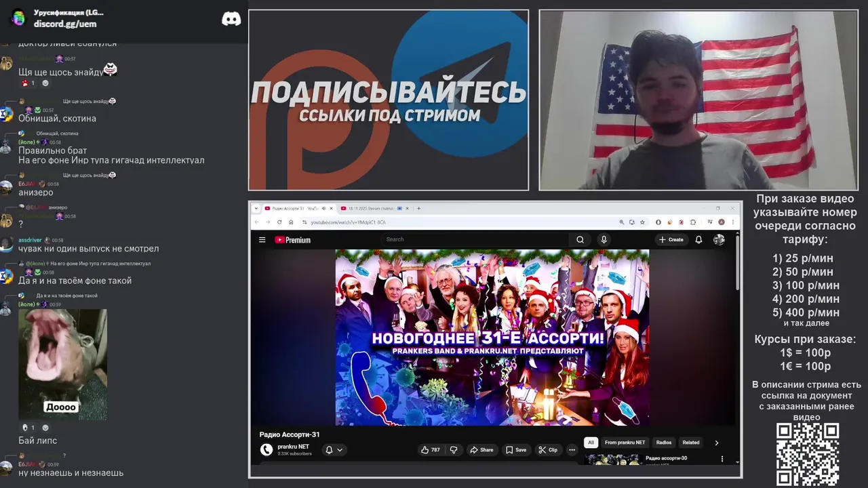Close the Радио Ассорти-31 browser tab
This screenshot has width=868, height=488.
coord(332,208)
